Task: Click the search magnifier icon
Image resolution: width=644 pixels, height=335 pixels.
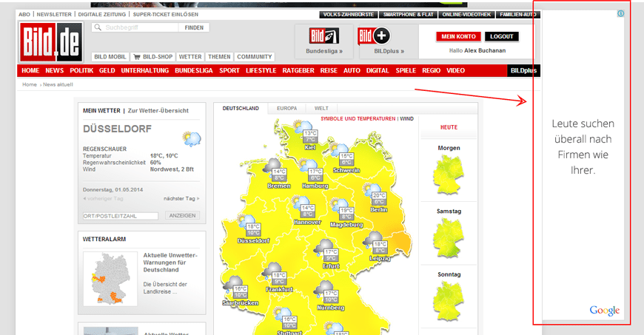Action: [x=97, y=27]
